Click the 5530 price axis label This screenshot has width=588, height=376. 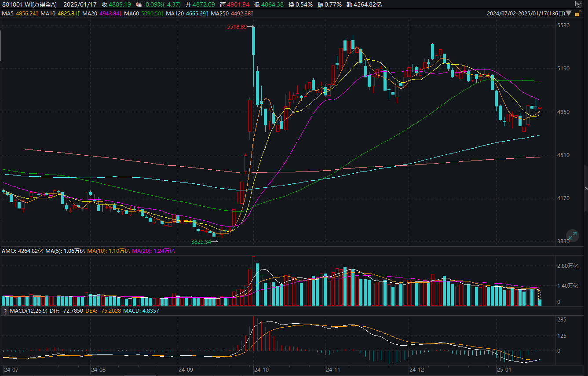tap(563, 26)
